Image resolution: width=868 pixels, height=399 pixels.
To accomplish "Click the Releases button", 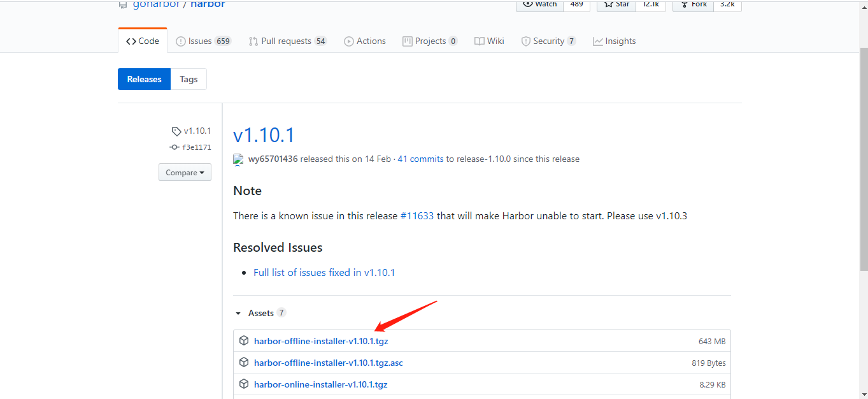I will (x=144, y=79).
